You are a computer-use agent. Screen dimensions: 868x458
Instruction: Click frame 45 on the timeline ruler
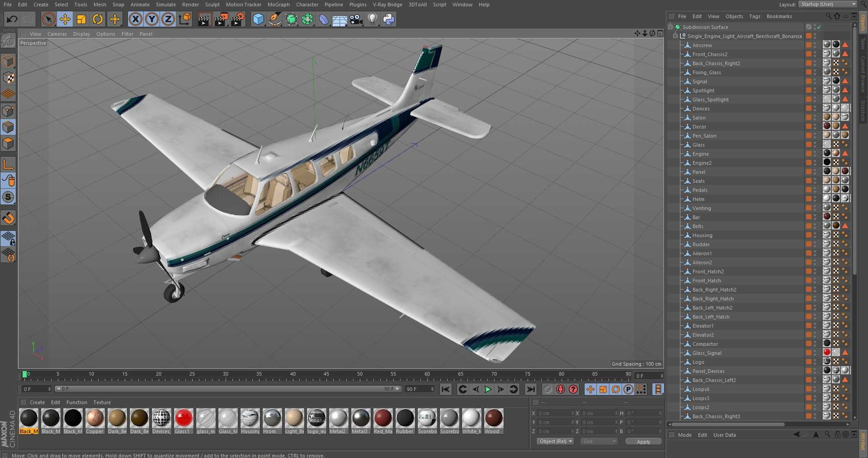tap(326, 375)
